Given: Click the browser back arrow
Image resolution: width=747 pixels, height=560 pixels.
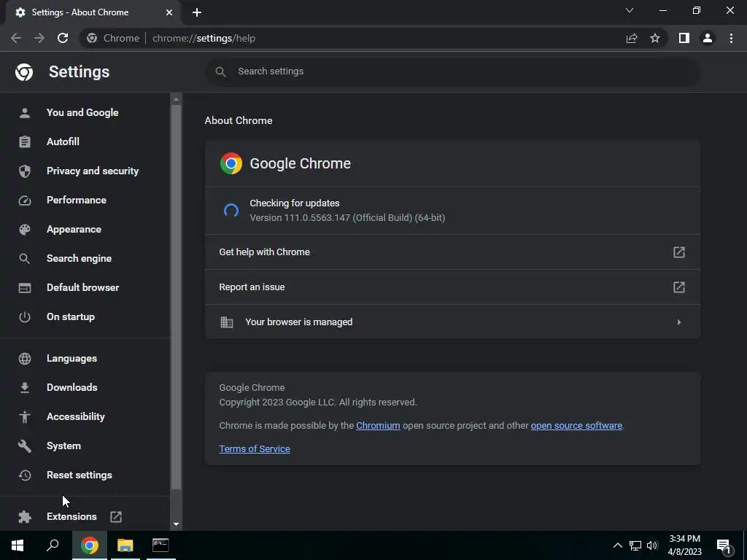Looking at the screenshot, I should click(16, 38).
